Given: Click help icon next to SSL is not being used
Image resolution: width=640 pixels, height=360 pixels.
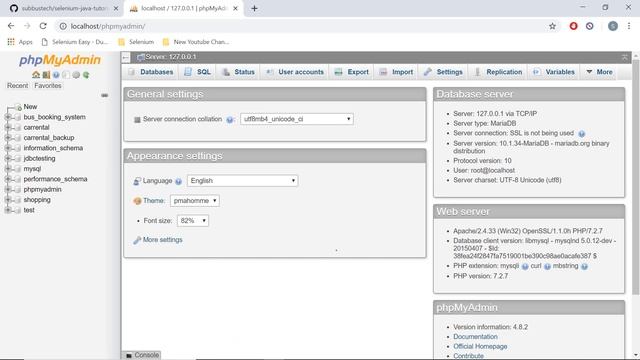Looking at the screenshot, I should coord(582,133).
